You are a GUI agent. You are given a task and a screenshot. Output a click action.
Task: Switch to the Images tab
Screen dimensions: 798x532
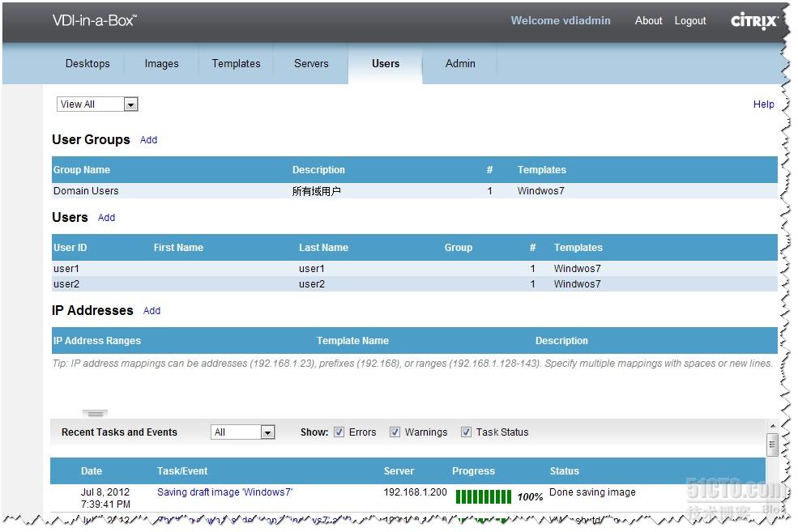[x=161, y=64]
